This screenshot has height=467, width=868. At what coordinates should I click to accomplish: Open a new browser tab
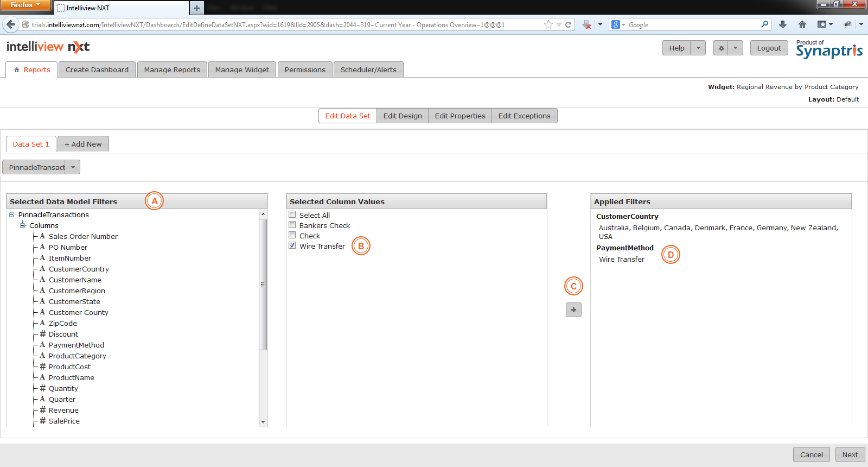[x=197, y=8]
